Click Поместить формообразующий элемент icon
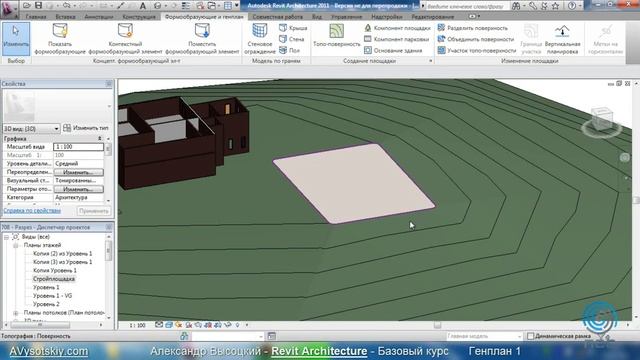Viewport: 640px width, 360px height. point(202,31)
